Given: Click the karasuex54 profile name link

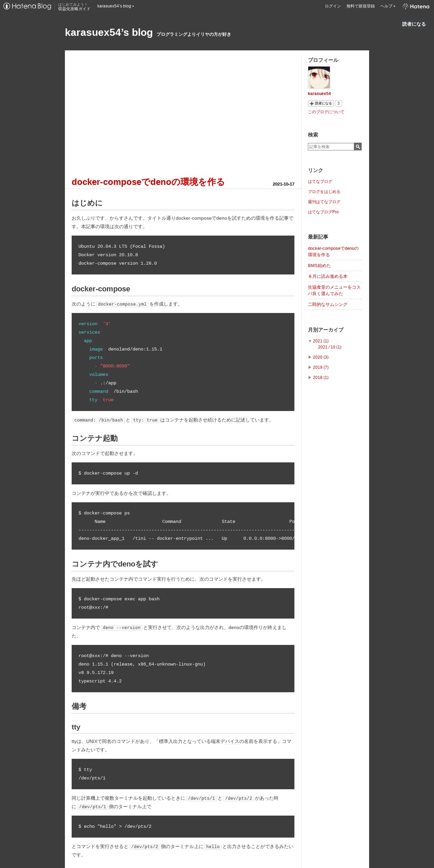Looking at the screenshot, I should [x=319, y=94].
